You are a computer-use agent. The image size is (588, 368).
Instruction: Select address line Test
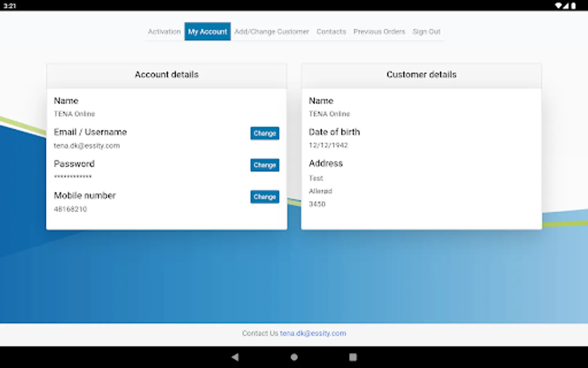[x=316, y=178]
